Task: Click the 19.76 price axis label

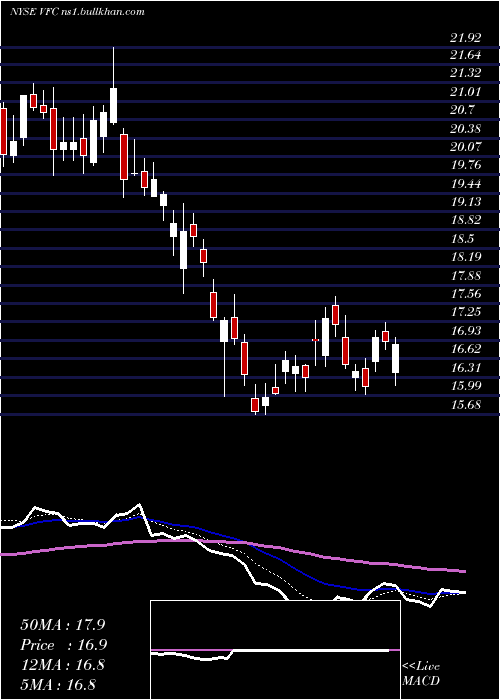Action: tap(466, 166)
